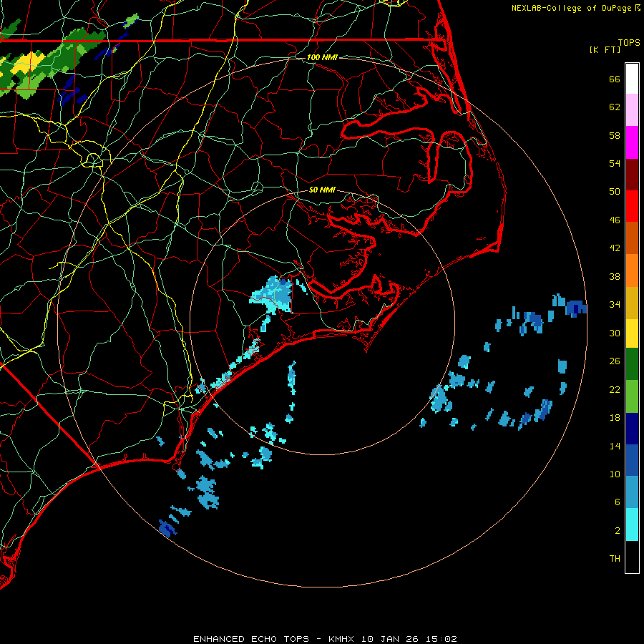Image resolution: width=644 pixels, height=644 pixels.
Task: Click the yellow 34 K FT swatch
Action: [x=632, y=333]
